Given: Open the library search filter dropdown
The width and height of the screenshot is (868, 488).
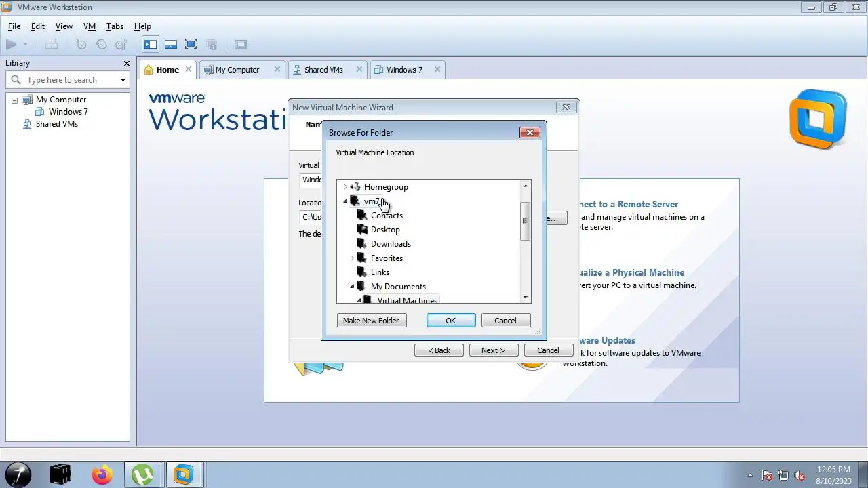Looking at the screenshot, I should [123, 80].
